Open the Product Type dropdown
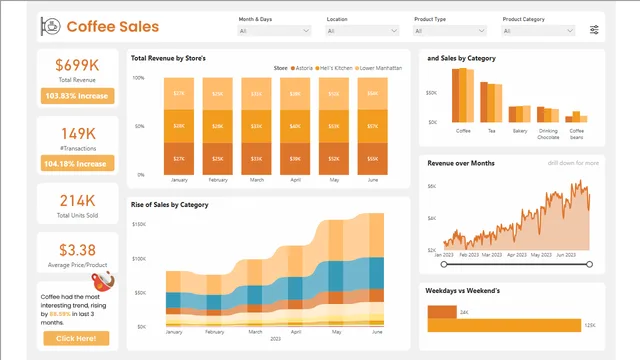640x360 pixels. point(450,31)
